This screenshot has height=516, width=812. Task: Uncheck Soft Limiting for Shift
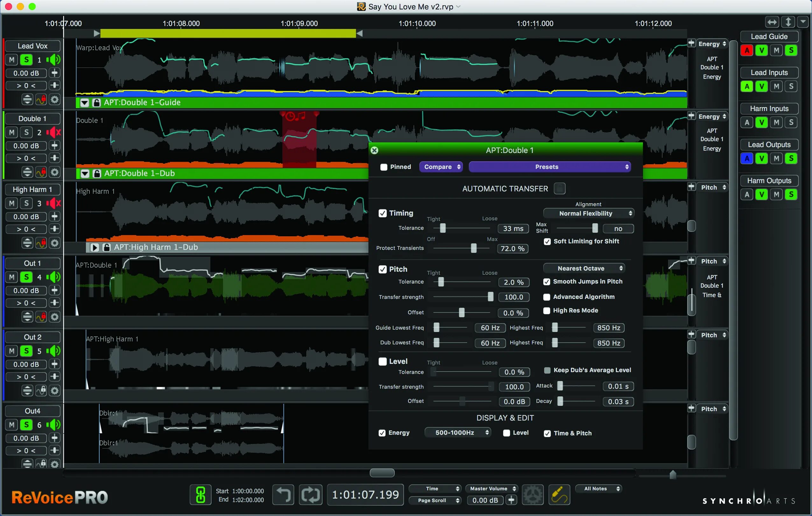pyautogui.click(x=547, y=242)
